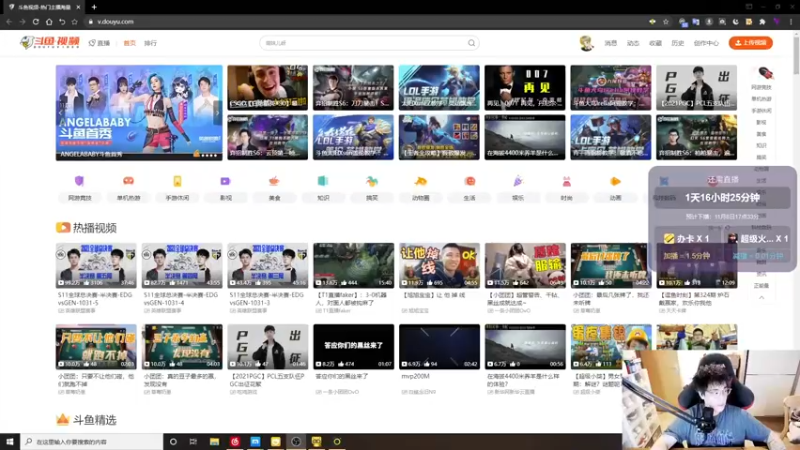The width and height of the screenshot is (800, 450).
Task: Open the Windows Start menu
Action: coord(10,441)
